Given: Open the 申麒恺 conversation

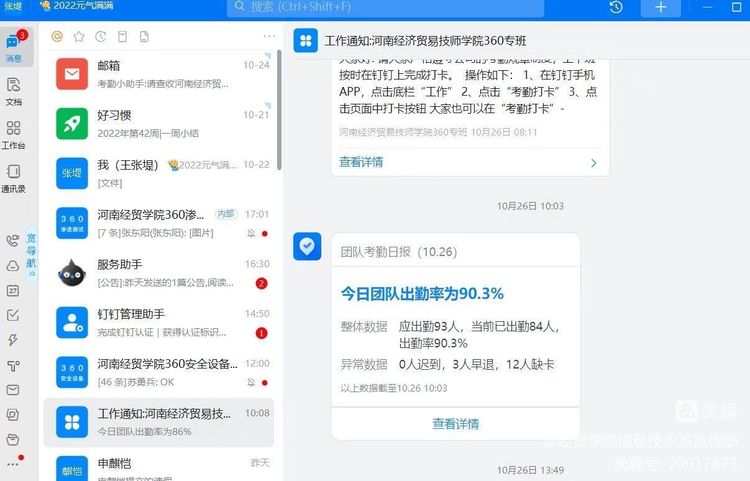Looking at the screenshot, I should [x=159, y=466].
